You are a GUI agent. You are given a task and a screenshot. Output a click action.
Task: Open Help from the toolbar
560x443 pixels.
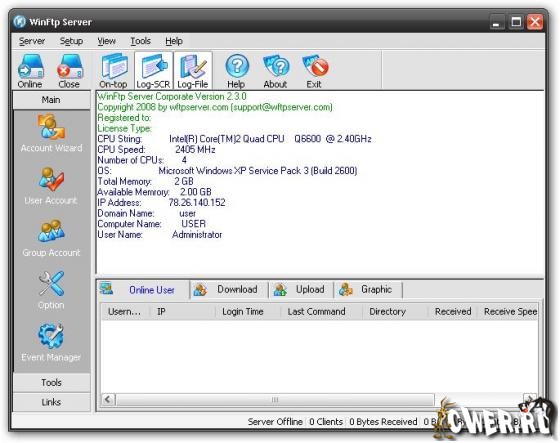click(x=236, y=71)
